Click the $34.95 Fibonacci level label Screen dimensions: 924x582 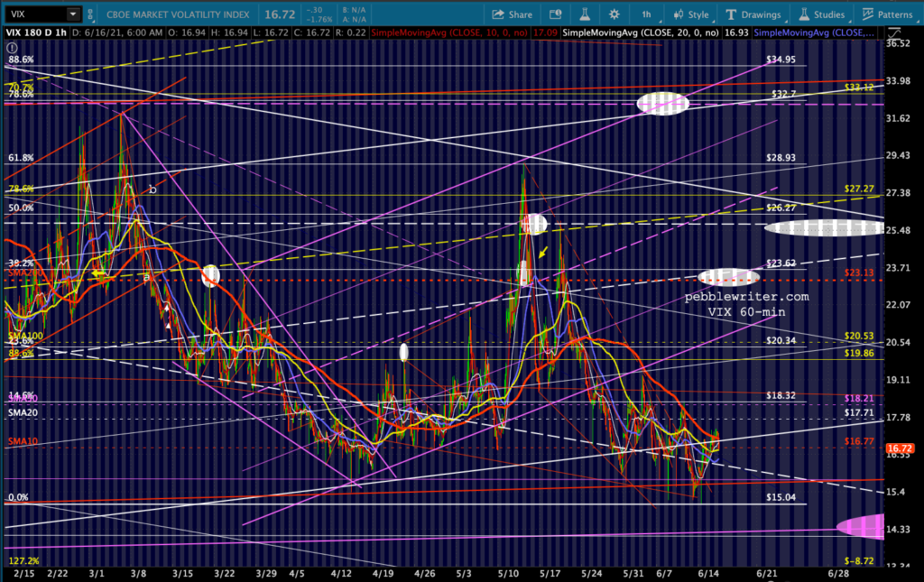[781, 60]
